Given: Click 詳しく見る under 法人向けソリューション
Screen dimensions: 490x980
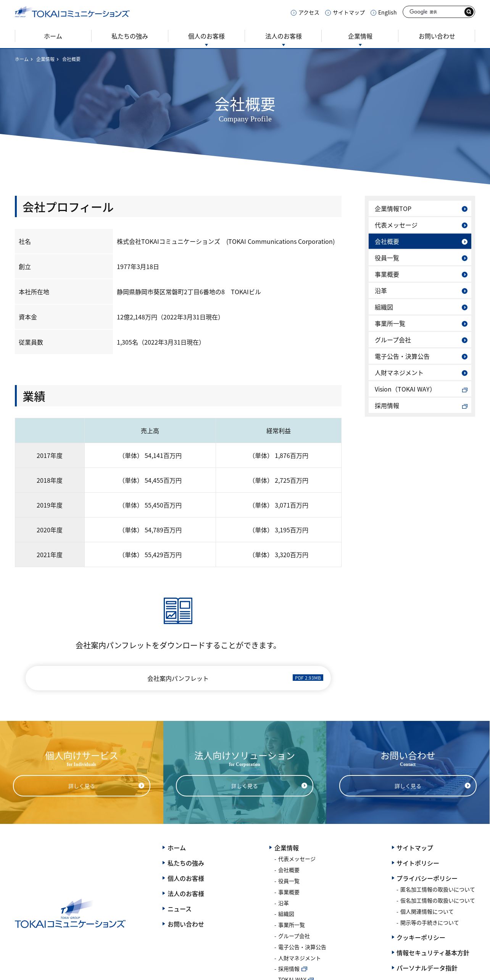Looking at the screenshot, I should click(245, 786).
